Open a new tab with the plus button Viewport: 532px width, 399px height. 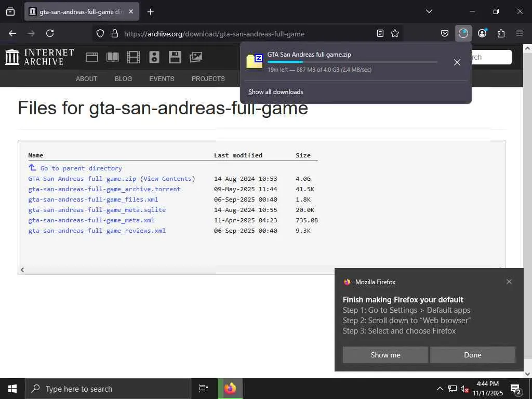[150, 12]
